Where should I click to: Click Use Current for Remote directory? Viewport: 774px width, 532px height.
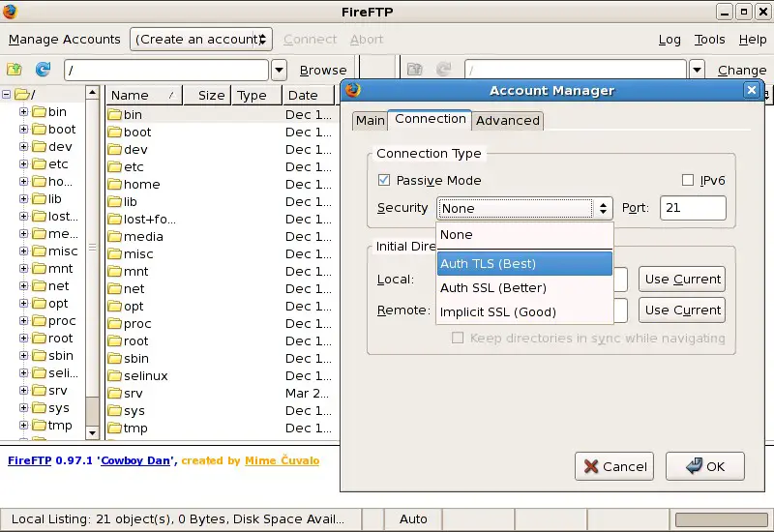coord(682,310)
